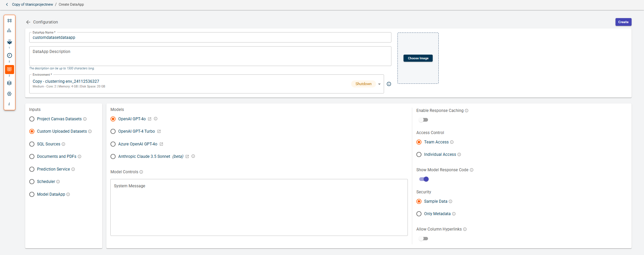Open the settings gear in the sidebar
The width and height of the screenshot is (644, 255).
coord(9,94)
